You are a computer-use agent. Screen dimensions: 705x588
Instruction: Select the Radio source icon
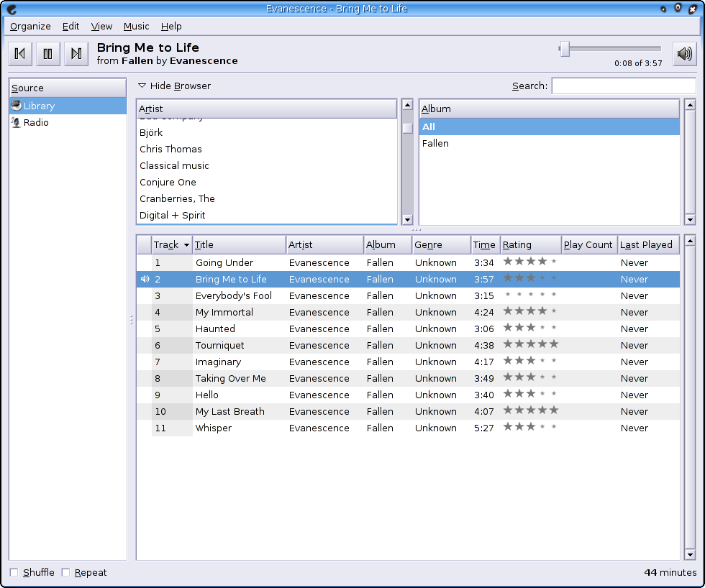pos(16,122)
